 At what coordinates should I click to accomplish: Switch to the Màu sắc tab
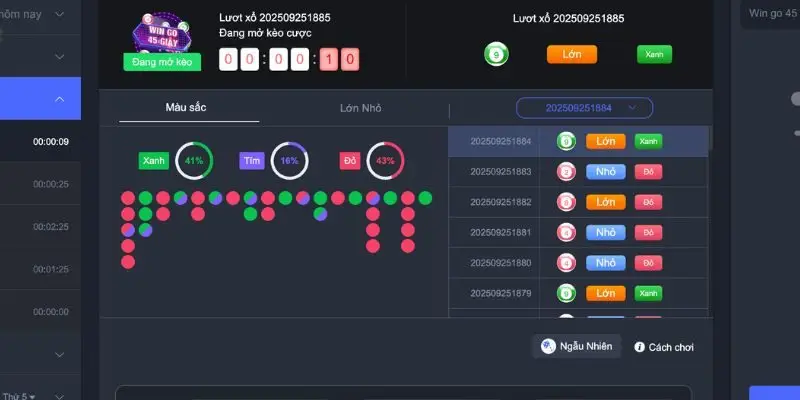pos(188,107)
